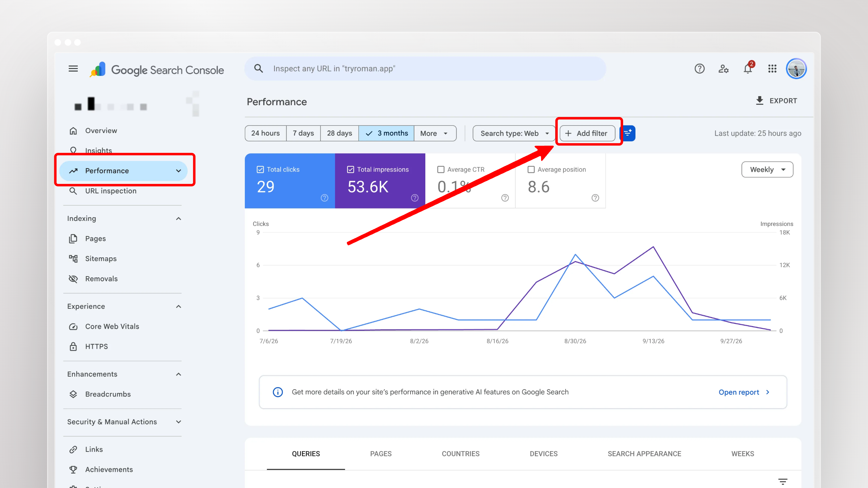Open notifications bell with 2 alerts
The height and width of the screenshot is (488, 868).
(x=748, y=68)
